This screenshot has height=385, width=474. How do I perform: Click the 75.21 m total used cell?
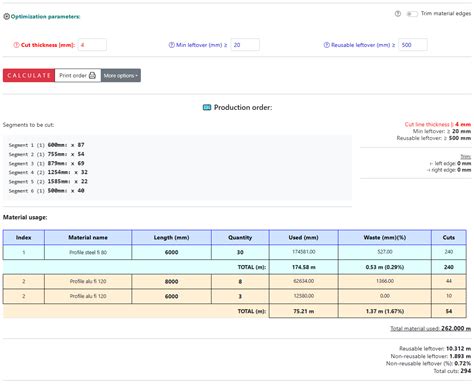(303, 311)
